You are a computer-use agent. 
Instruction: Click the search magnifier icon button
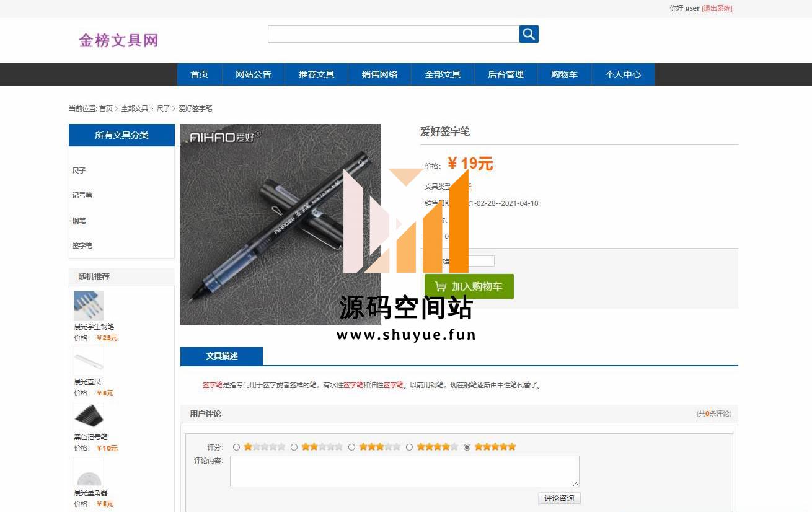click(x=528, y=34)
